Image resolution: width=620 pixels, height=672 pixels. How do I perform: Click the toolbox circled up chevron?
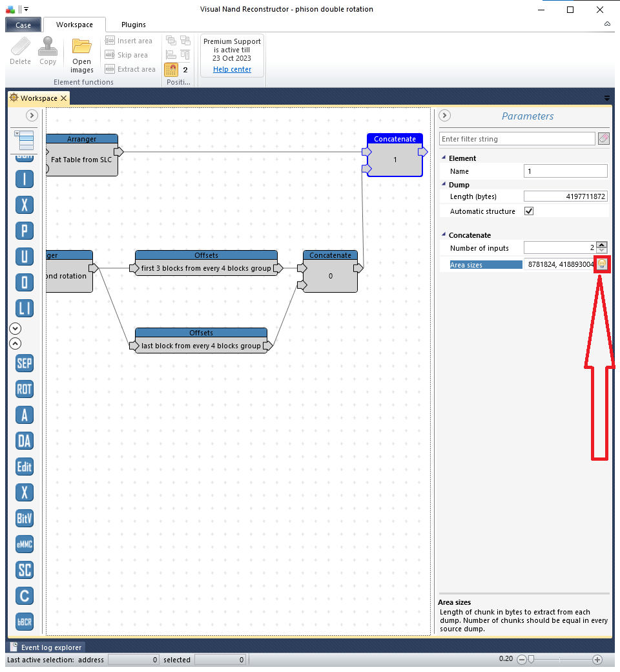[15, 344]
